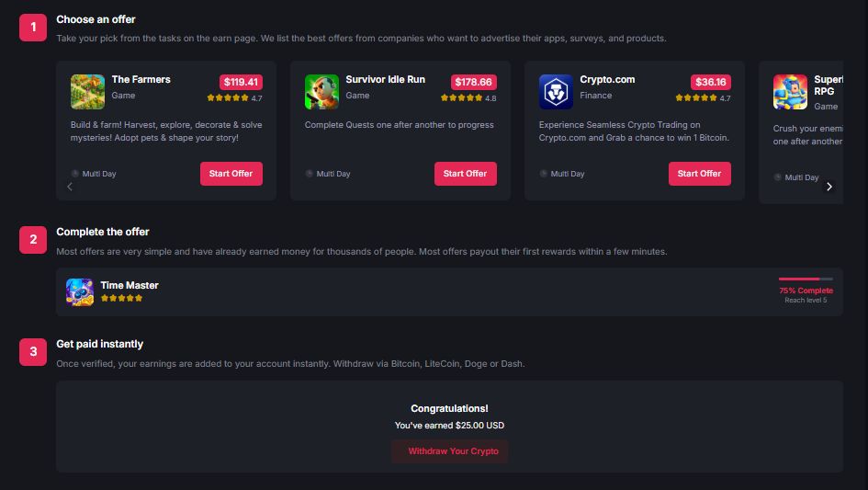
Task: Click the Crypto.com $36.16 payout badge
Action: tap(710, 82)
